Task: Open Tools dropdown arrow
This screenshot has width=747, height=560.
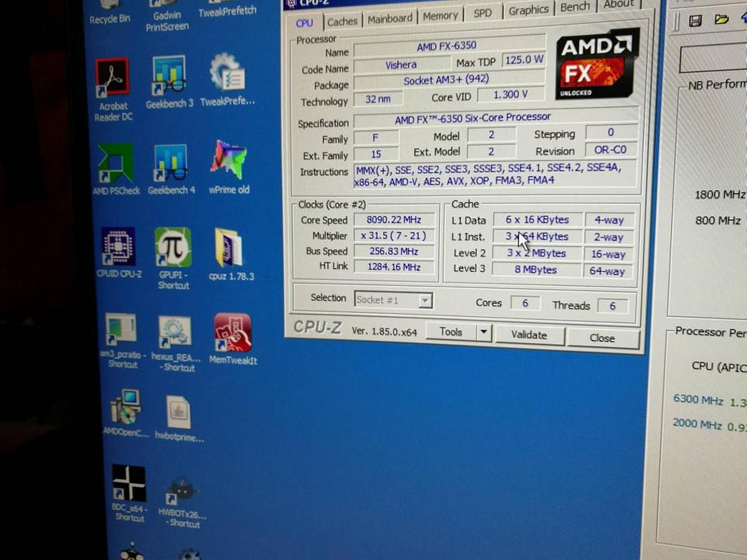Action: (483, 331)
